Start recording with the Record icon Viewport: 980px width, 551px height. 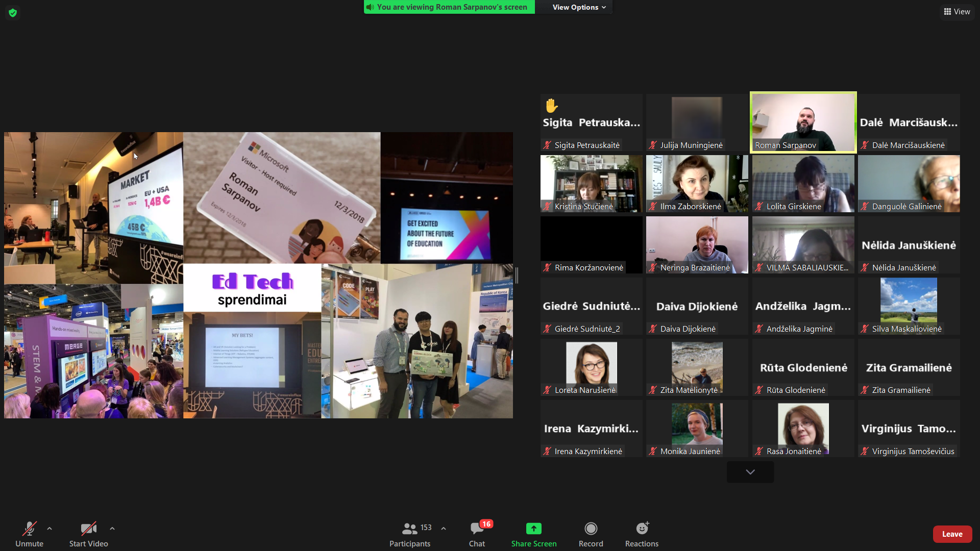[x=591, y=529]
